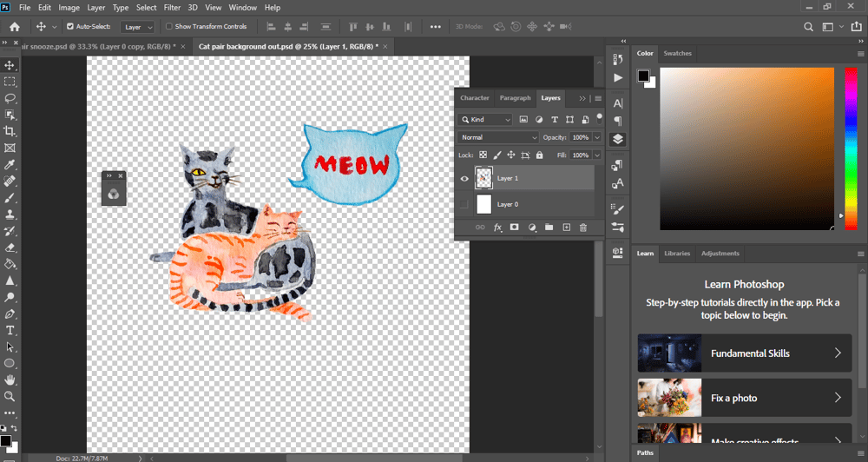Select the Object Selection tool
868x462 pixels.
(10, 115)
